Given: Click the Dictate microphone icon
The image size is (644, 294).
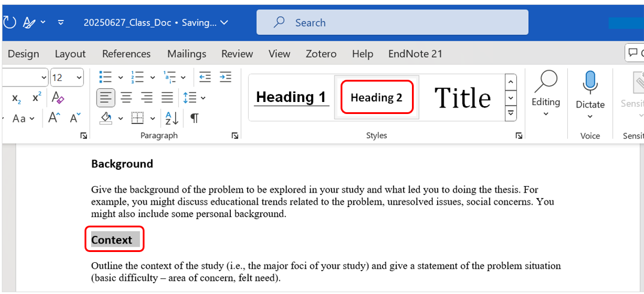Looking at the screenshot, I should (x=590, y=82).
